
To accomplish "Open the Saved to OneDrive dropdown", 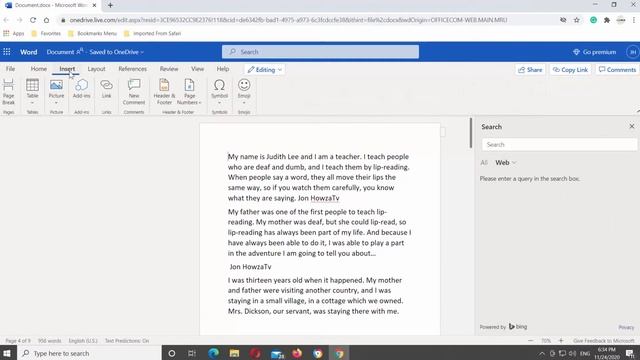I will (116, 52).
